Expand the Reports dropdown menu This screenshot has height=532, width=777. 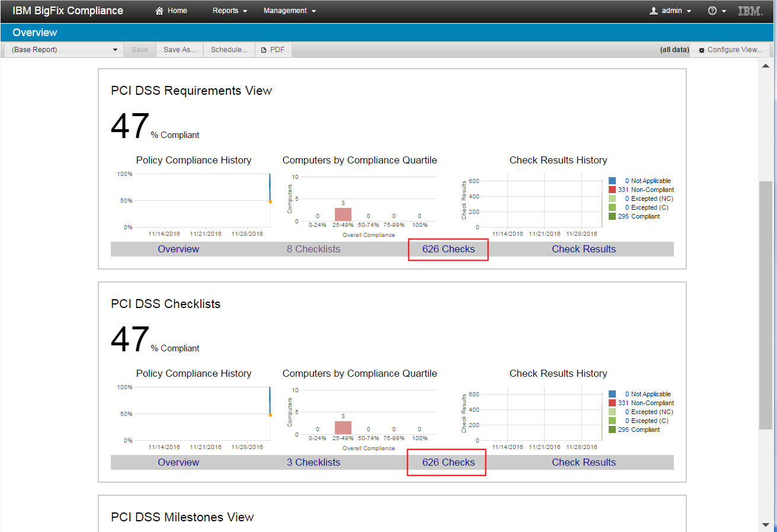pyautogui.click(x=230, y=11)
